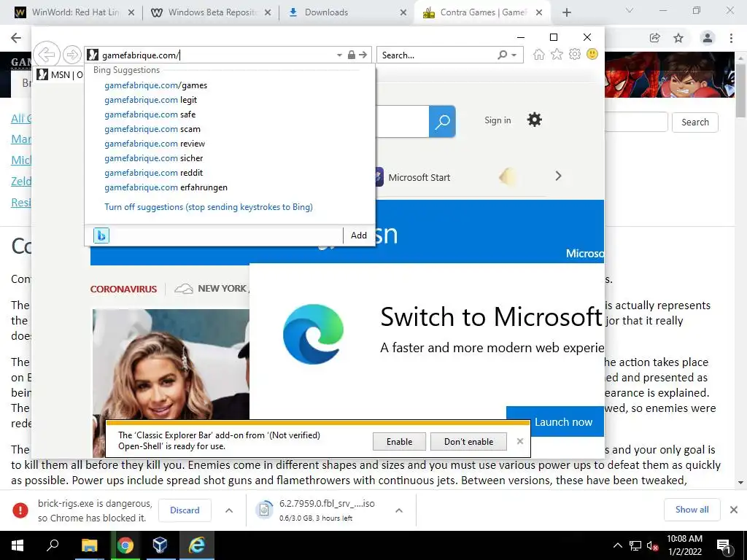Image resolution: width=747 pixels, height=560 pixels.
Task: Click the IE Home icon
Action: click(x=539, y=54)
